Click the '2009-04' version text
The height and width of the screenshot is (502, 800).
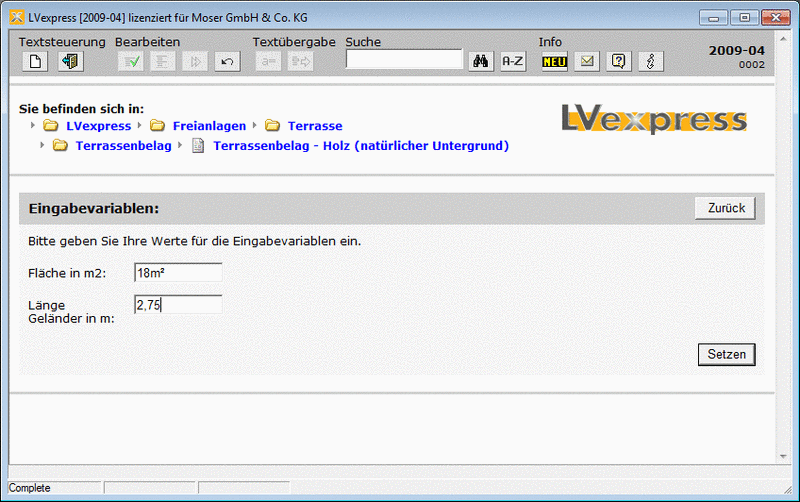click(736, 51)
